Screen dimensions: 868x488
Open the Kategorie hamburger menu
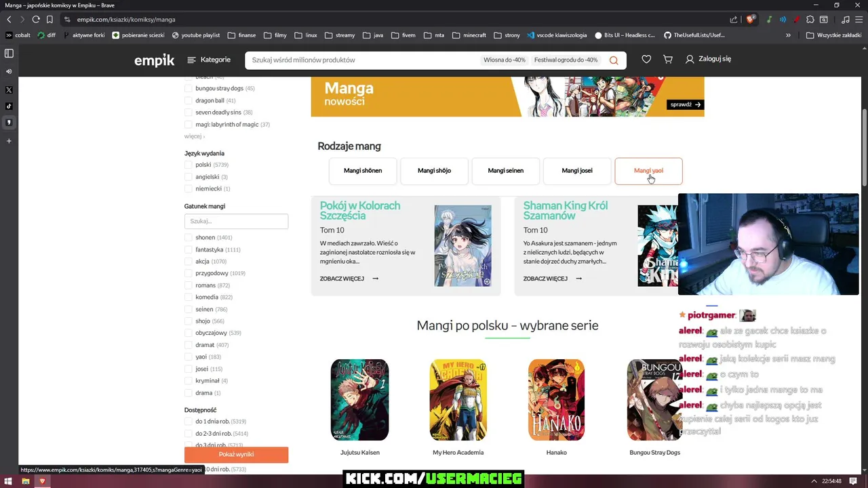tap(209, 60)
